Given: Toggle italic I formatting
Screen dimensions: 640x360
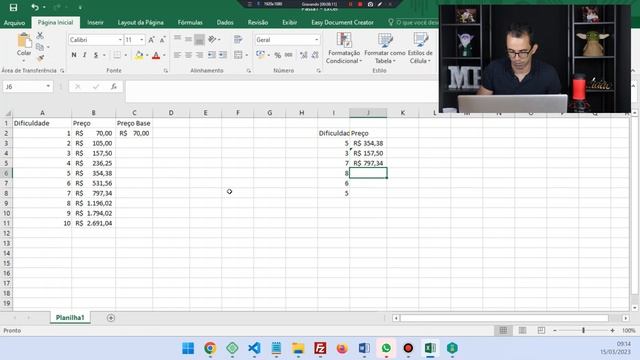Looking at the screenshot, I should (84, 55).
